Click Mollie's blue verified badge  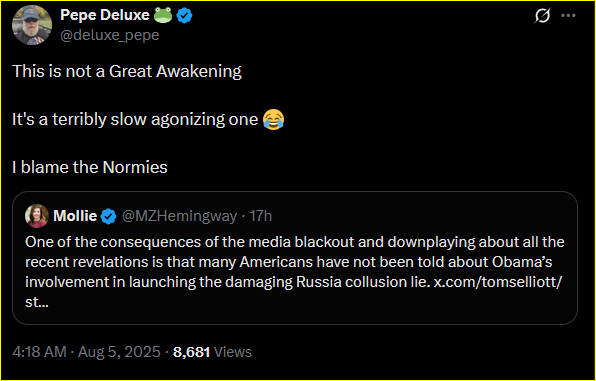pos(108,216)
